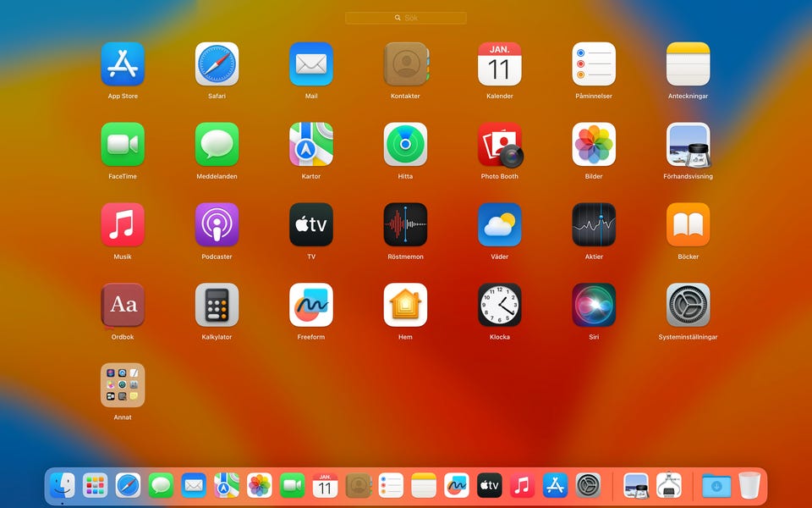Open Maps from the Dock
The image size is (812, 508).
pyautogui.click(x=227, y=486)
